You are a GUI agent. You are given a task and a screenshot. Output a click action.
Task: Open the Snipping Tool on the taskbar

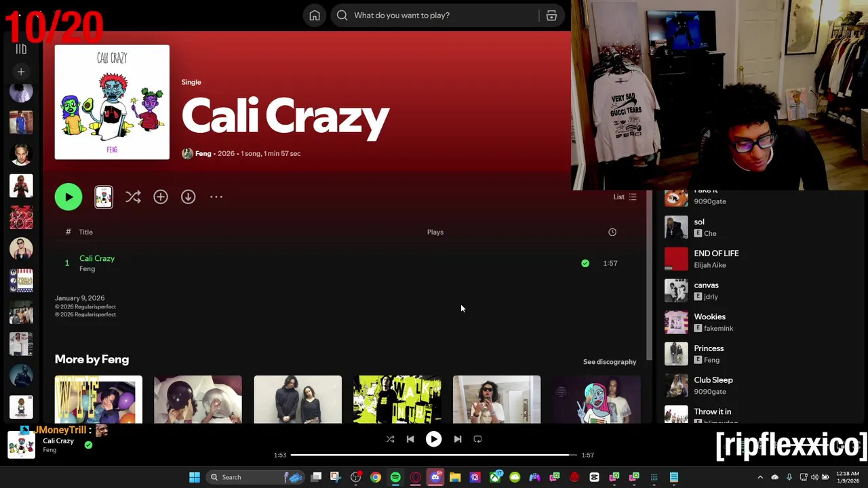click(336, 477)
